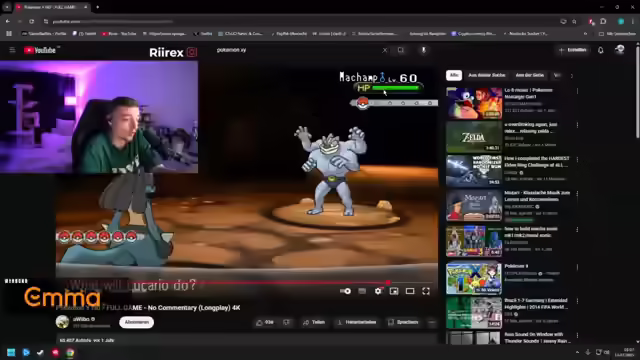Like the video with thumbs-up

(265, 322)
